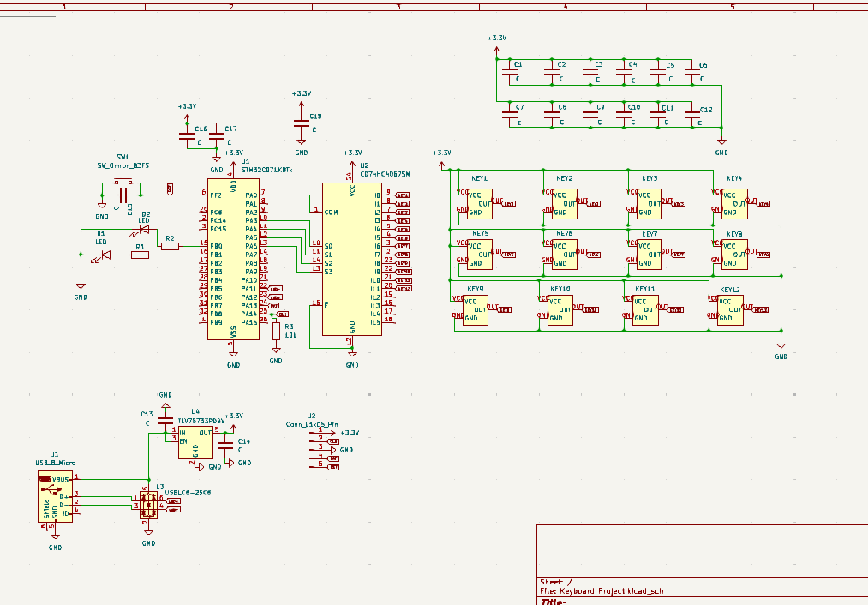The width and height of the screenshot is (868, 605).
Task: Click the C14 output capacitor
Action: [x=225, y=446]
